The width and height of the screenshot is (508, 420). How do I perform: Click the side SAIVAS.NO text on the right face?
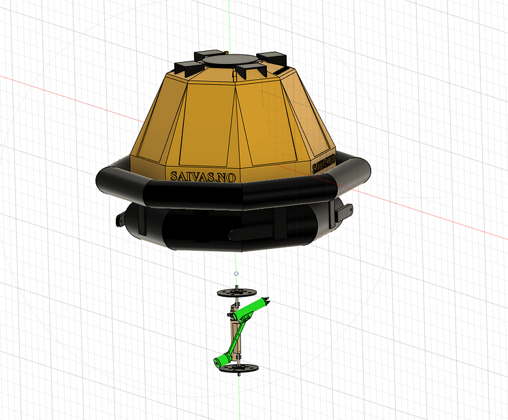click(x=323, y=164)
